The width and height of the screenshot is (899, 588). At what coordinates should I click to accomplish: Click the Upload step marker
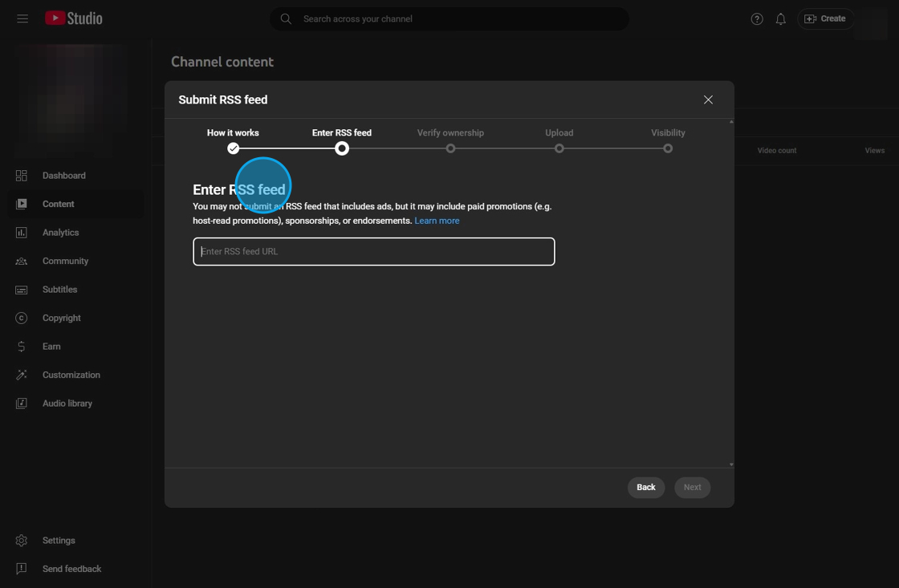tap(559, 148)
